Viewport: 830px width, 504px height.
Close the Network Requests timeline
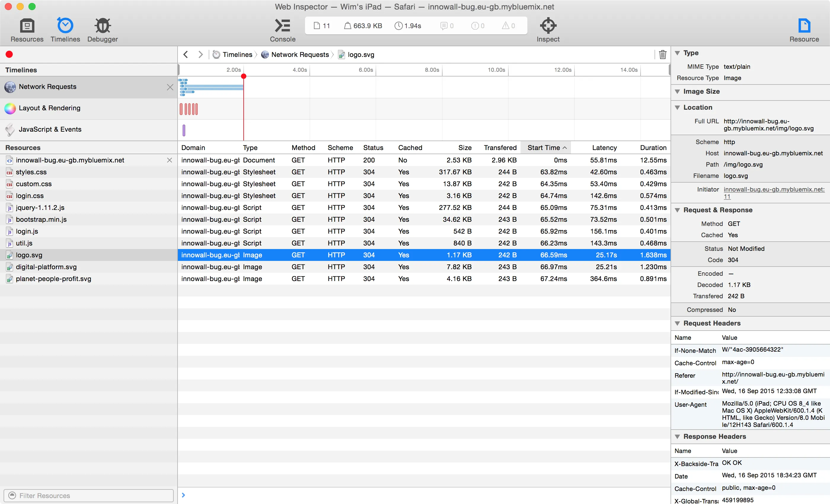[x=170, y=87]
